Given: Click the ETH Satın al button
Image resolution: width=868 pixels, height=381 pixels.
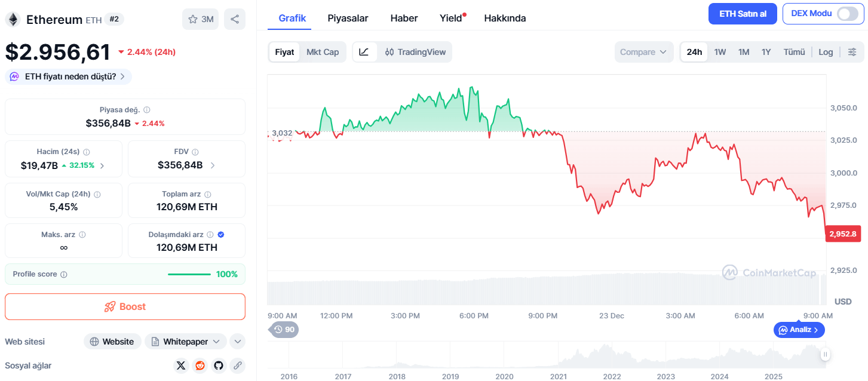Looking at the screenshot, I should click(743, 14).
